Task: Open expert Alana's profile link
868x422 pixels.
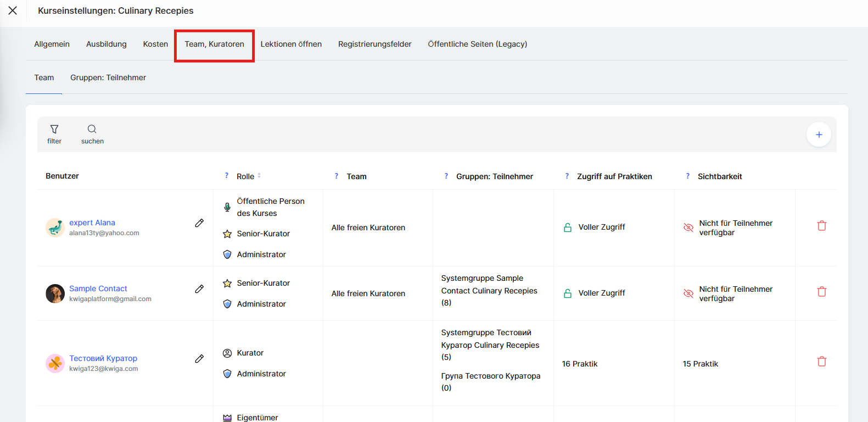Action: coord(92,223)
